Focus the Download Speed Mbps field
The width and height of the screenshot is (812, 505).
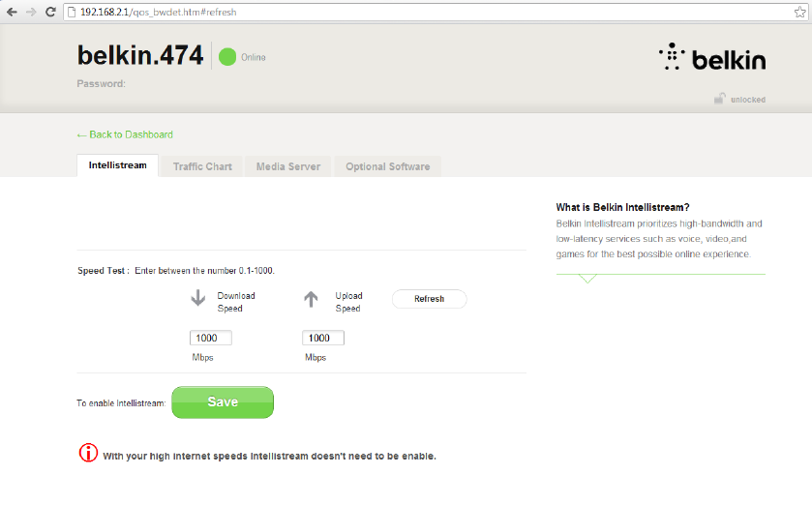pyautogui.click(x=211, y=338)
